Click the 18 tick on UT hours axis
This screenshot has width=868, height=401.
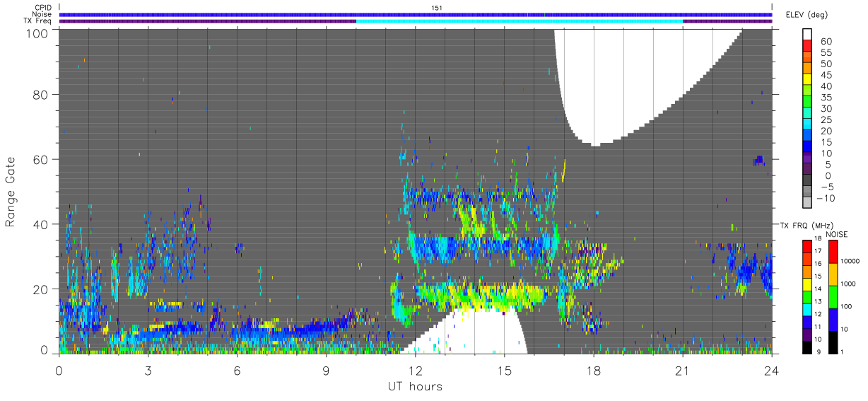coord(594,370)
